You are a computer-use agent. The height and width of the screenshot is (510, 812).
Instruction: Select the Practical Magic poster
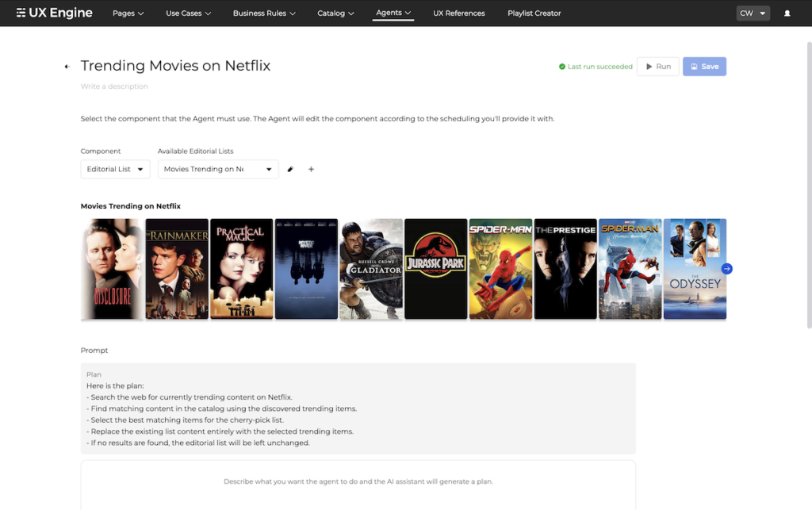tap(241, 269)
